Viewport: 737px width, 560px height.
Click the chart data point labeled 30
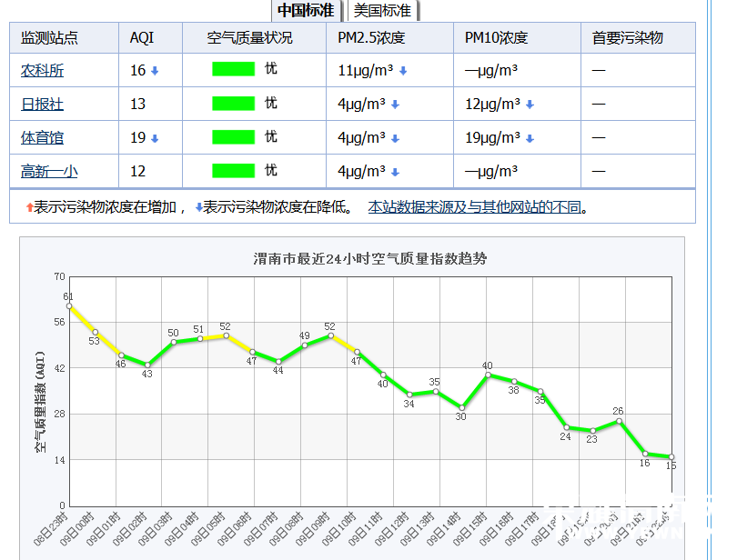tap(462, 408)
